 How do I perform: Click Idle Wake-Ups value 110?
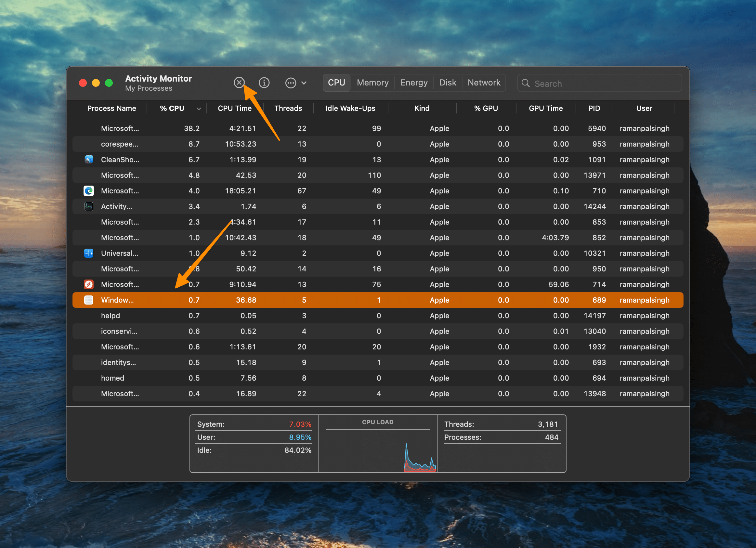pyautogui.click(x=374, y=175)
